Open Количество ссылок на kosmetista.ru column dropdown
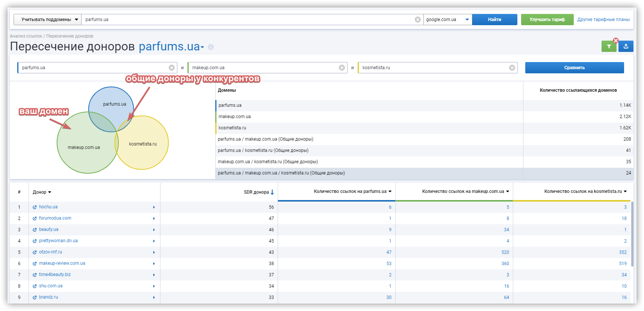Screen dimensions: 644x311 (x=625, y=191)
